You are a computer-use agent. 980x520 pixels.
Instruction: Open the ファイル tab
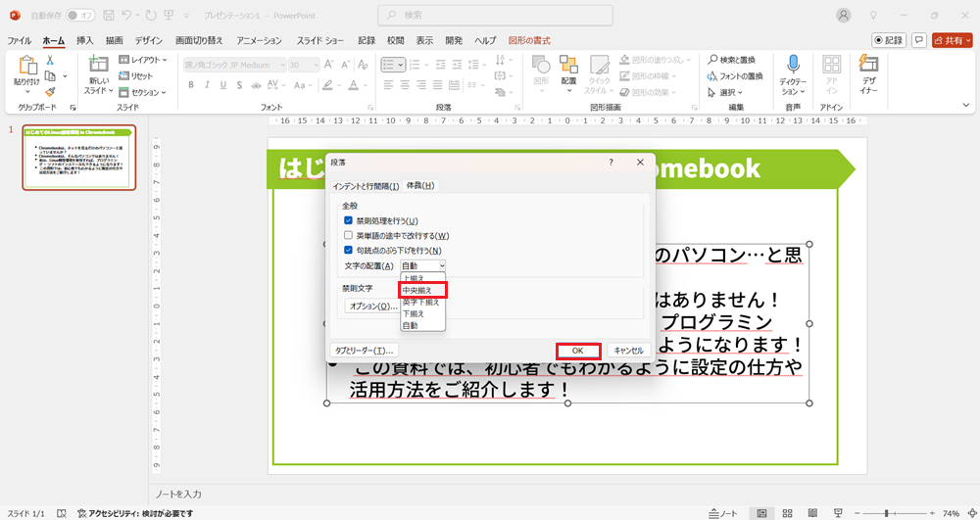click(x=19, y=40)
